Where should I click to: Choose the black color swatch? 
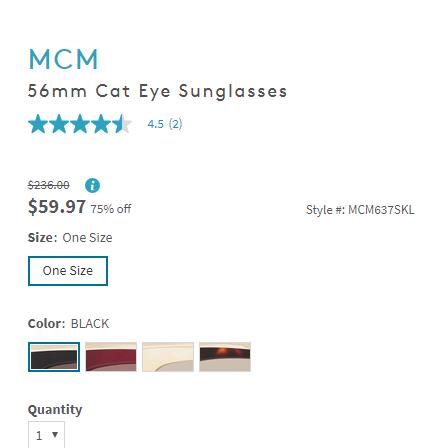click(54, 357)
